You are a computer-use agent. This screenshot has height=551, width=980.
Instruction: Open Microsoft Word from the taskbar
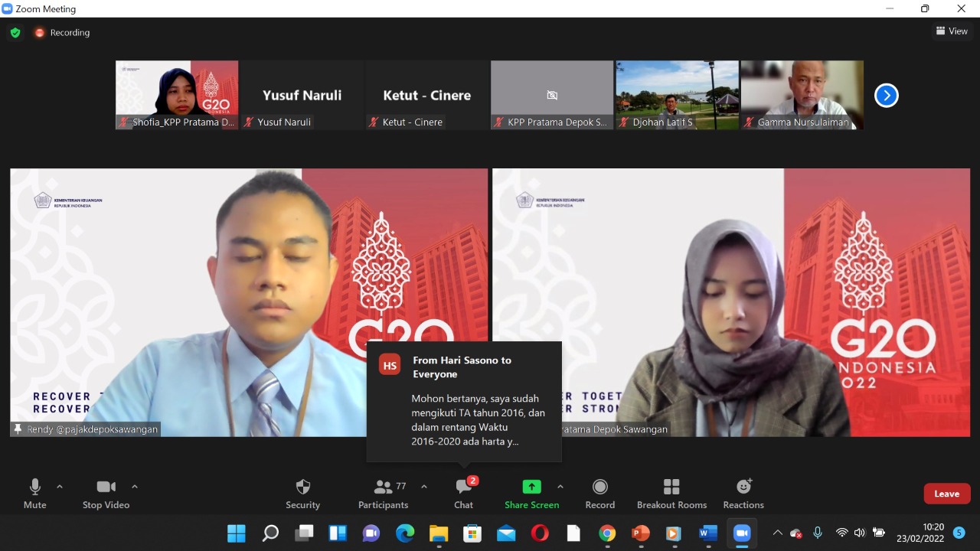pyautogui.click(x=708, y=533)
